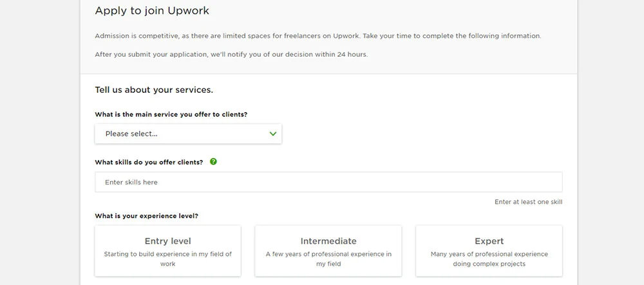Image resolution: width=644 pixels, height=285 pixels.
Task: Click the green chevron in service dropdown
Action: coord(272,133)
